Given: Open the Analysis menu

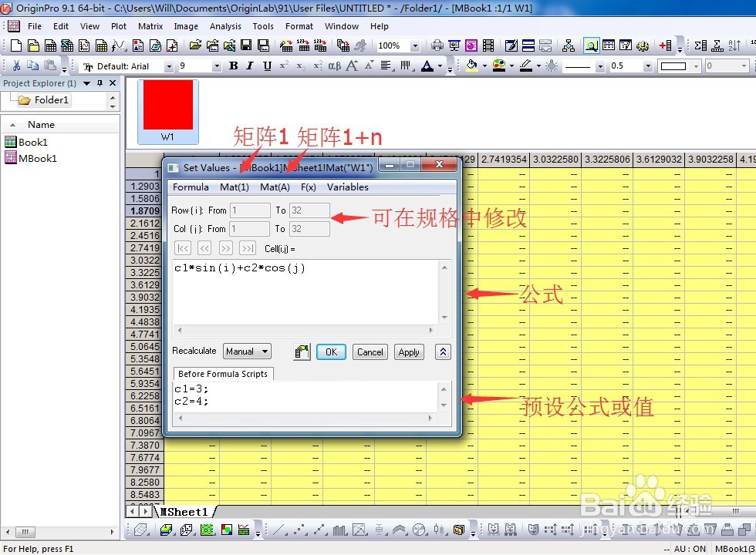Looking at the screenshot, I should [x=225, y=26].
